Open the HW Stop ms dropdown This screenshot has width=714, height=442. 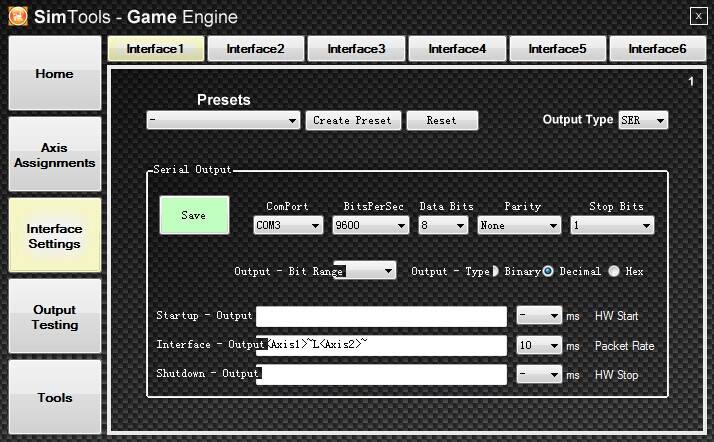point(539,375)
